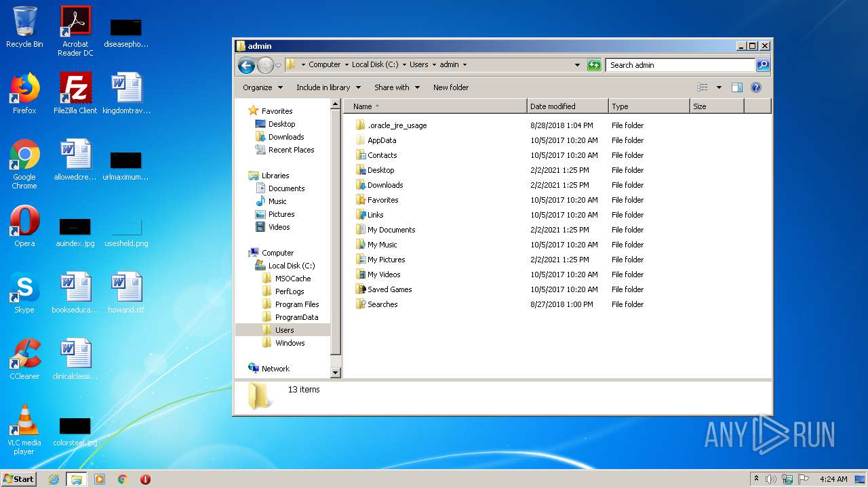Open volume control in system tray
Viewport: 868px width, 488px height.
point(771,479)
